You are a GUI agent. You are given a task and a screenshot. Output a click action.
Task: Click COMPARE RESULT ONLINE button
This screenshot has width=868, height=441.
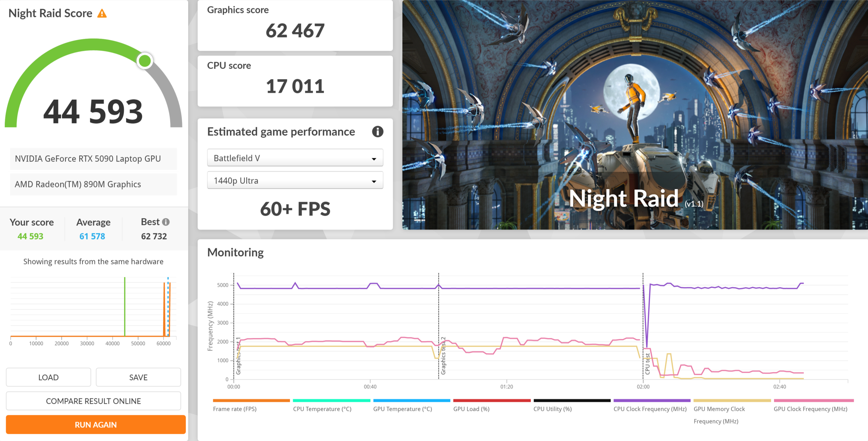coord(93,401)
